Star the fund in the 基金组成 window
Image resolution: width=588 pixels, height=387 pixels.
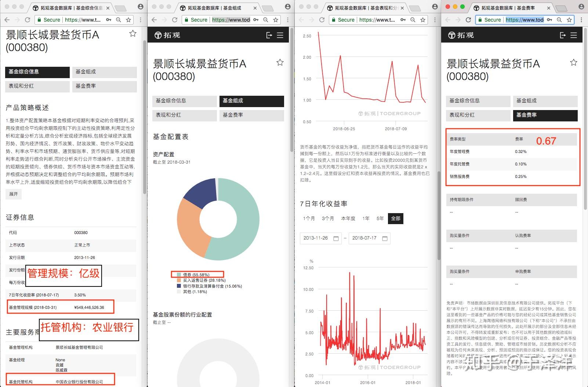click(280, 62)
